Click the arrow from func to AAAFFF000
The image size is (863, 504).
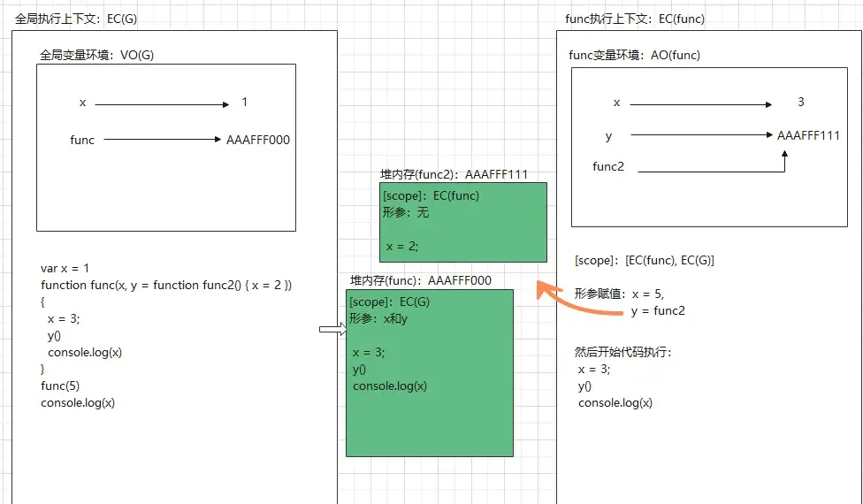tap(163, 140)
